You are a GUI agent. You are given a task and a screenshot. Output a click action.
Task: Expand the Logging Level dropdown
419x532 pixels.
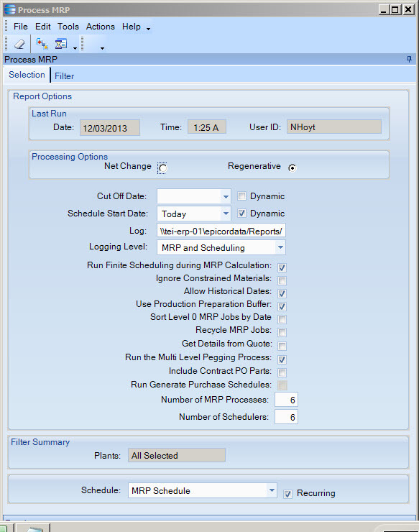click(x=280, y=247)
